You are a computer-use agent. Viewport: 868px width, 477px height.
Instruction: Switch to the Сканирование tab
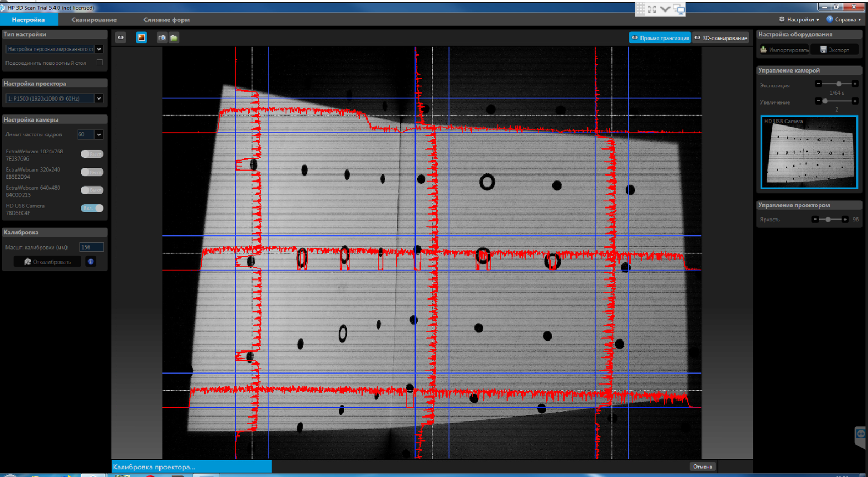94,20
